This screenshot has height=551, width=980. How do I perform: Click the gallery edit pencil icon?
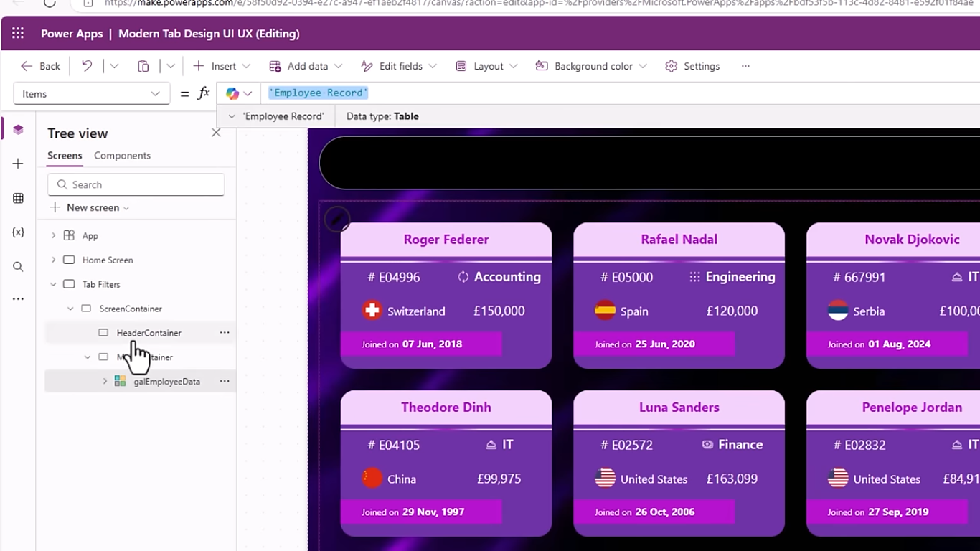click(336, 219)
